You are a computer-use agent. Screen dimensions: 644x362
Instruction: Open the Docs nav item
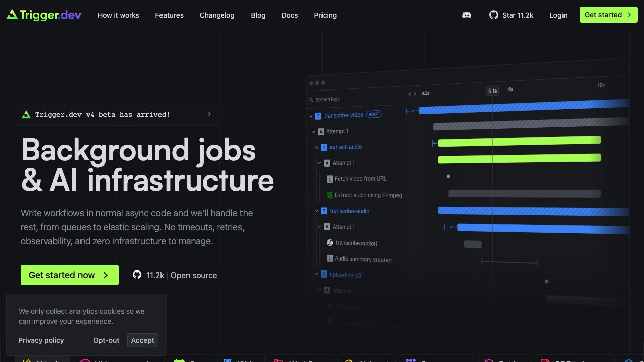pos(290,15)
